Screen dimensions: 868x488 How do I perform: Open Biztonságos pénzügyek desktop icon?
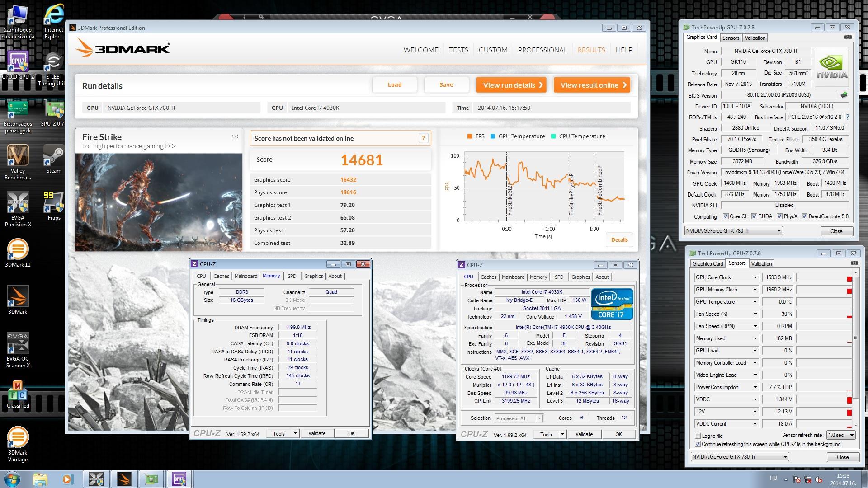(18, 117)
